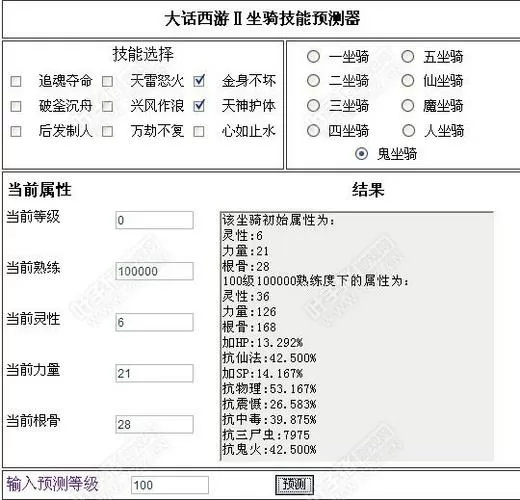Select the 魔坐骑 radio button
The width and height of the screenshot is (520, 500).
[x=408, y=106]
